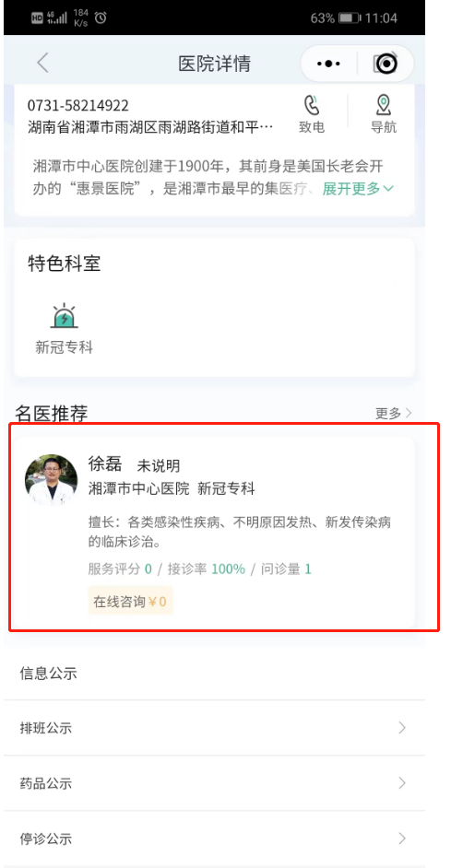The image size is (451, 868).
Task: Open the 药品公示 row chevron
Action: (x=402, y=782)
